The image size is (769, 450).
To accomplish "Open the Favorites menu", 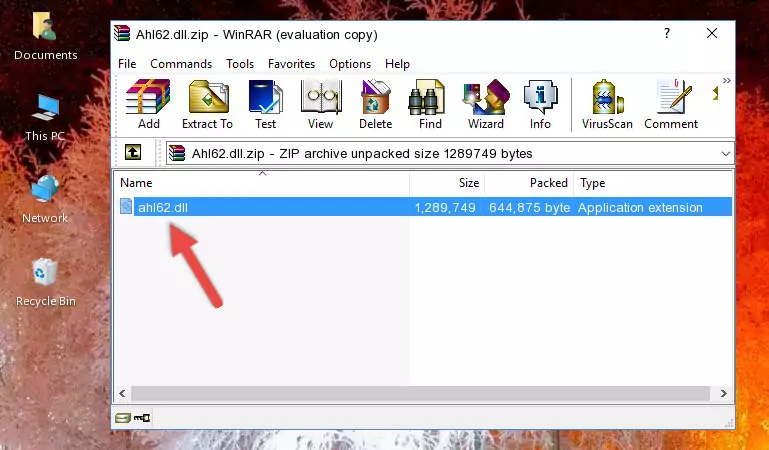I will pyautogui.click(x=291, y=64).
